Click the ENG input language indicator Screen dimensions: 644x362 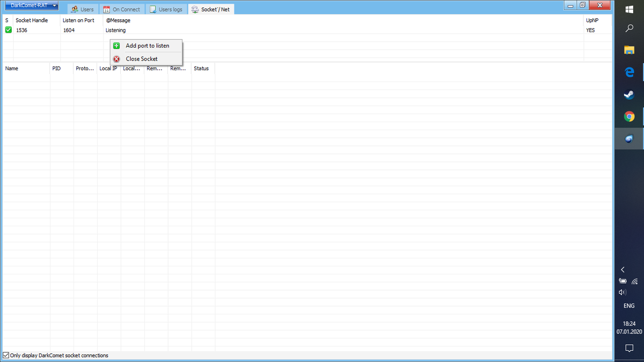click(x=630, y=306)
